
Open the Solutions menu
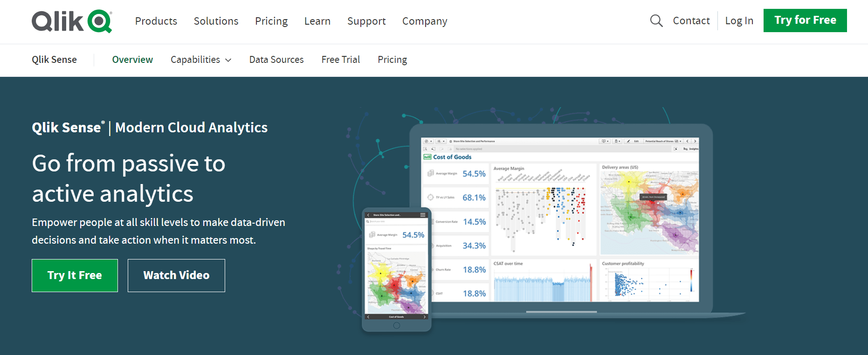click(x=216, y=21)
